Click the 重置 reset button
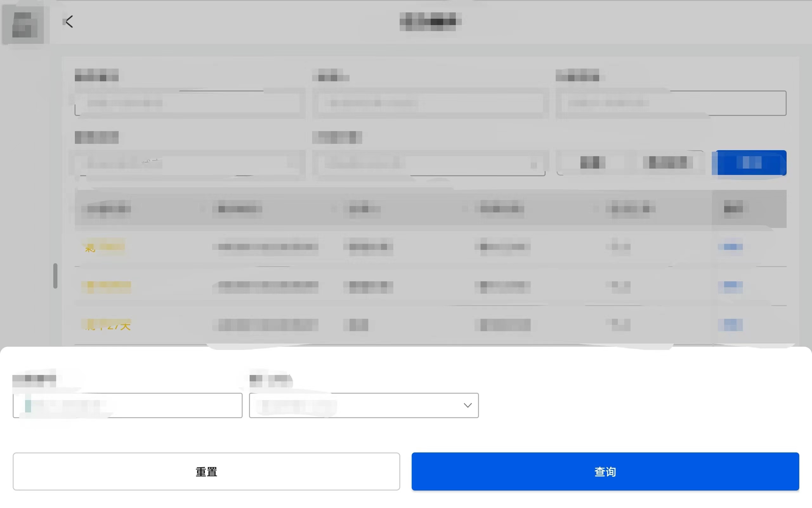This screenshot has width=812, height=508. (206, 471)
